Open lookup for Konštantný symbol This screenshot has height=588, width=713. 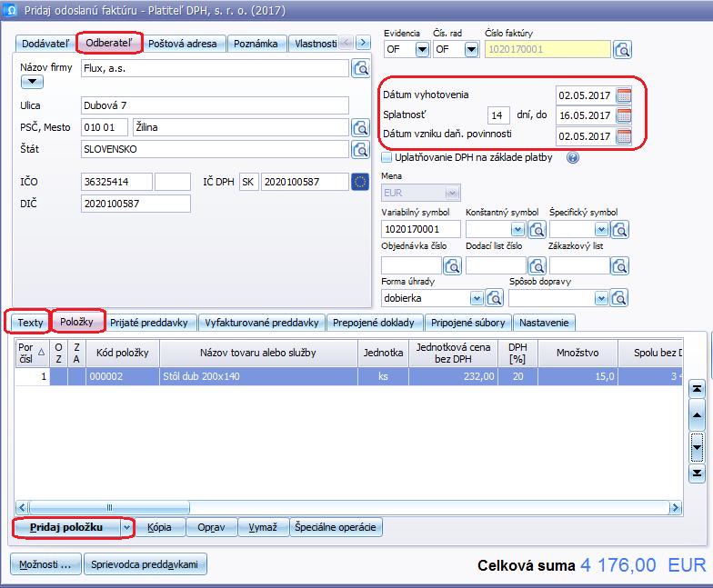[x=537, y=229]
